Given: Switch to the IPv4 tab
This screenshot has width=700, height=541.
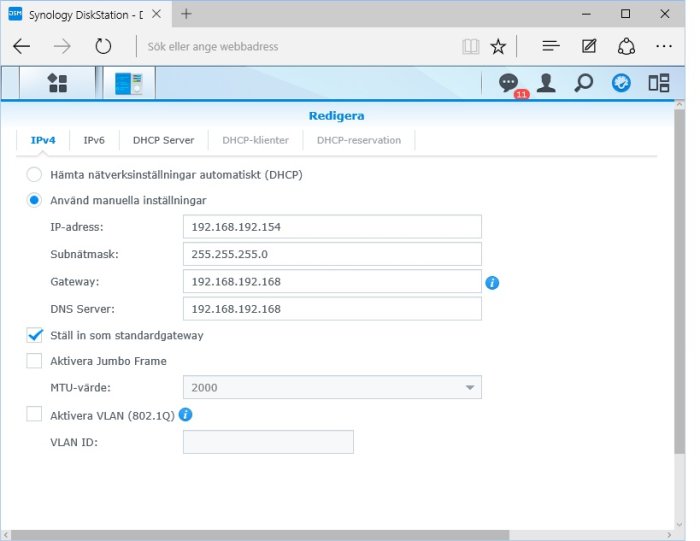Looking at the screenshot, I should (43, 140).
